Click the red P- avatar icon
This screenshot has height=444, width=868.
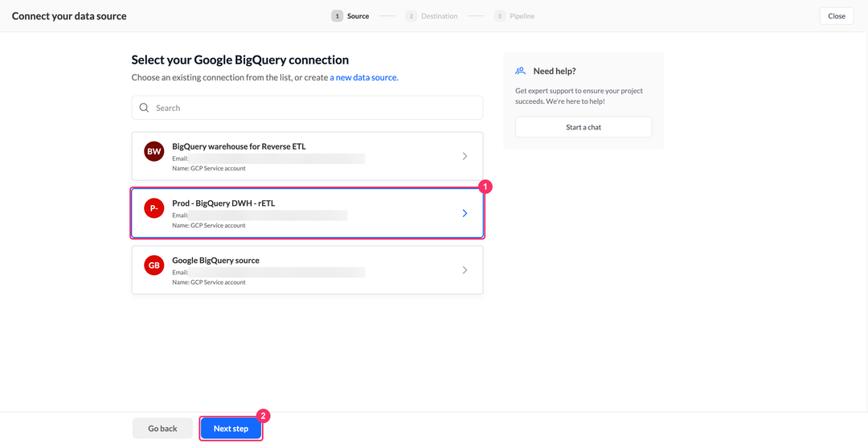(x=154, y=208)
